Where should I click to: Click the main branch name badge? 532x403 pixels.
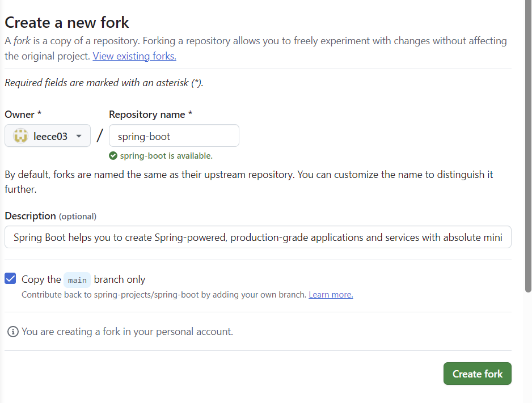[77, 280]
